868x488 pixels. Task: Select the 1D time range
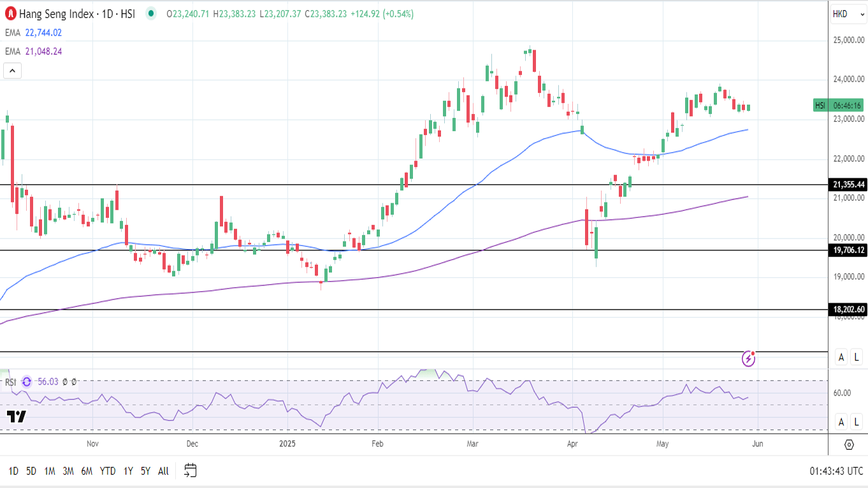coord(13,471)
